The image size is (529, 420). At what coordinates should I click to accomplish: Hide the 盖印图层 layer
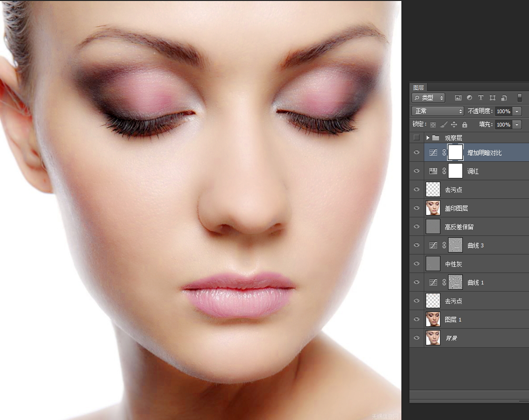coord(417,208)
